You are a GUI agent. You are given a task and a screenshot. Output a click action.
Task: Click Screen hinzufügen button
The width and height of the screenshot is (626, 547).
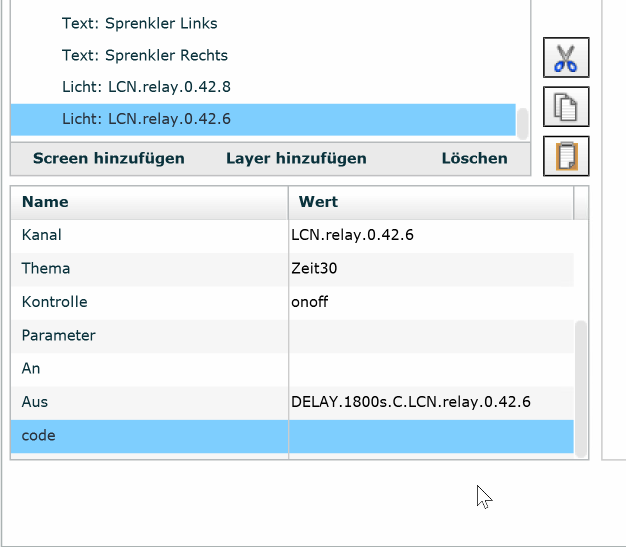tap(108, 158)
